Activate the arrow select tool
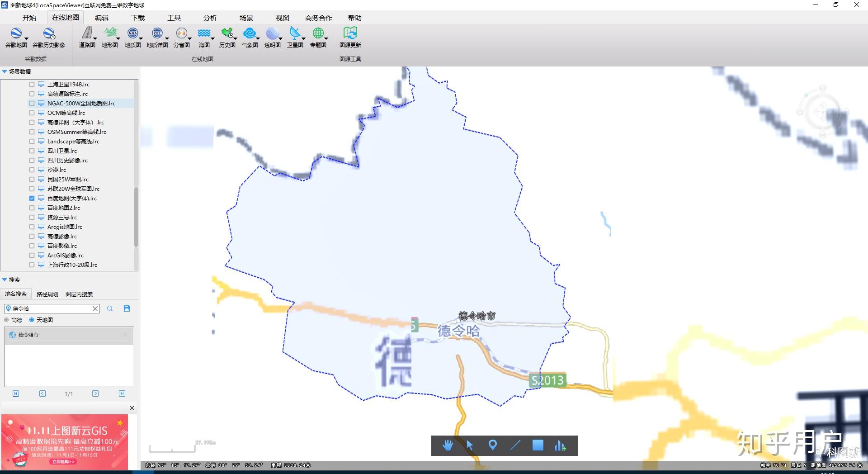 tap(470, 445)
